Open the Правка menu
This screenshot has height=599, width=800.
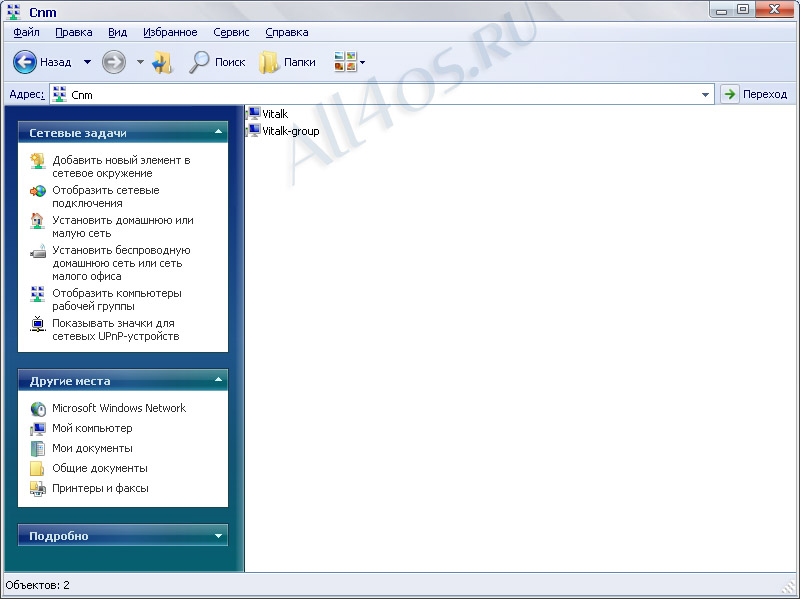[73, 32]
